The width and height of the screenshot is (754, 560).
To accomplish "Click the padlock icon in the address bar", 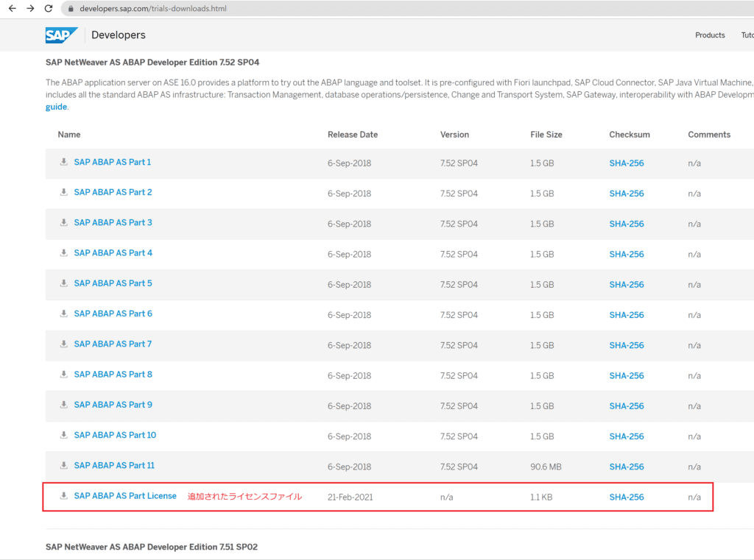I will coord(71,9).
